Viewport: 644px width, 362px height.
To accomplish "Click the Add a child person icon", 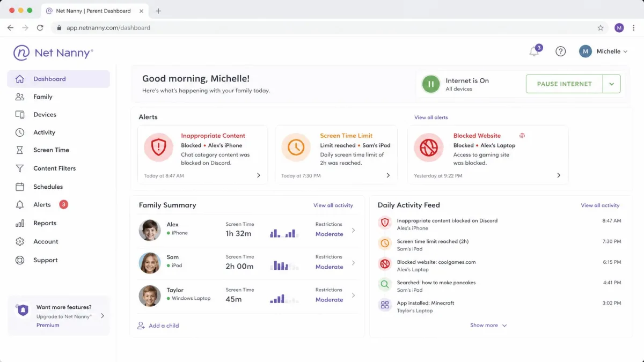I will click(x=141, y=326).
